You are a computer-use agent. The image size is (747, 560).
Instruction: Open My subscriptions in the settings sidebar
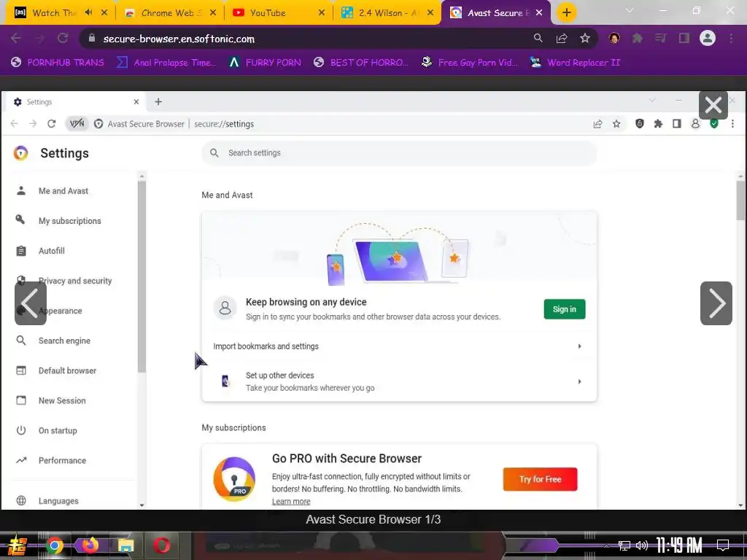(x=69, y=221)
